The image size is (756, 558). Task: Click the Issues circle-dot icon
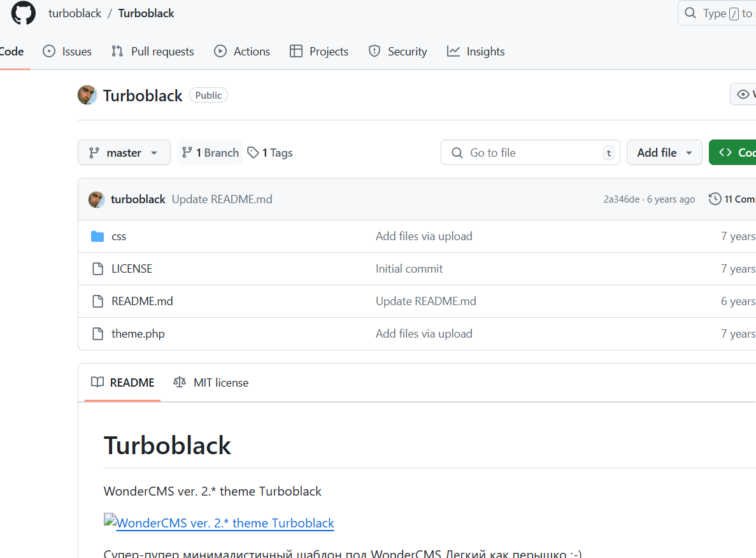point(48,51)
